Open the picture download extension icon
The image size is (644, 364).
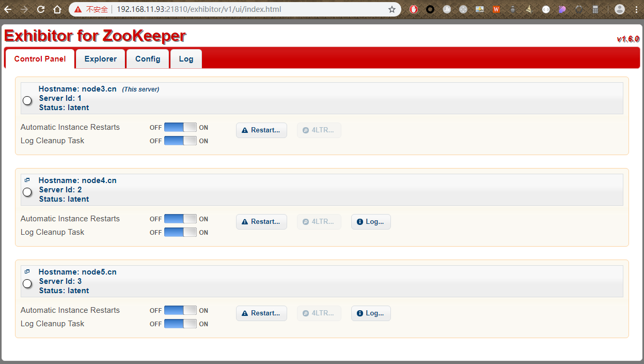point(480,9)
